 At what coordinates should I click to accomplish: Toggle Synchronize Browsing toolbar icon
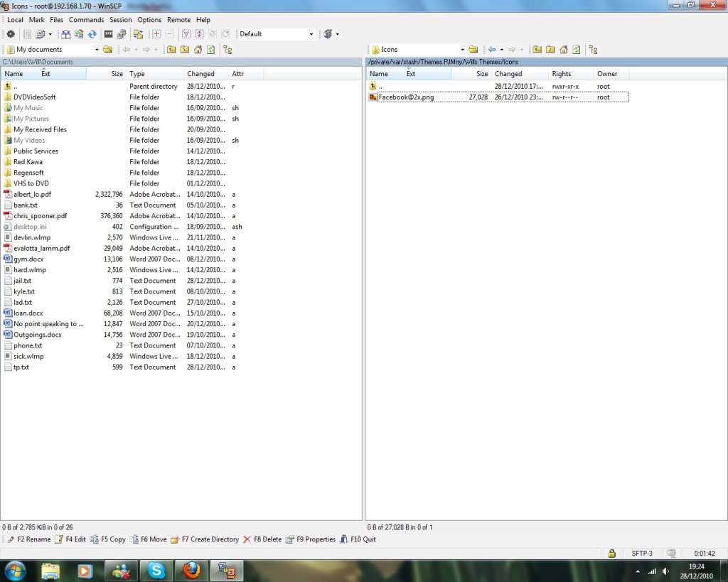pyautogui.click(x=138, y=34)
